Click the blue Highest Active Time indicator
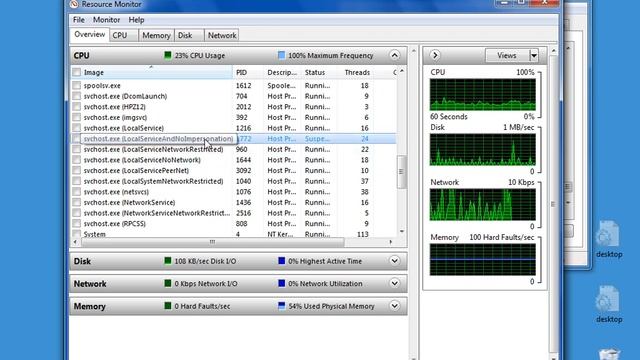The image size is (640, 360). [281, 261]
